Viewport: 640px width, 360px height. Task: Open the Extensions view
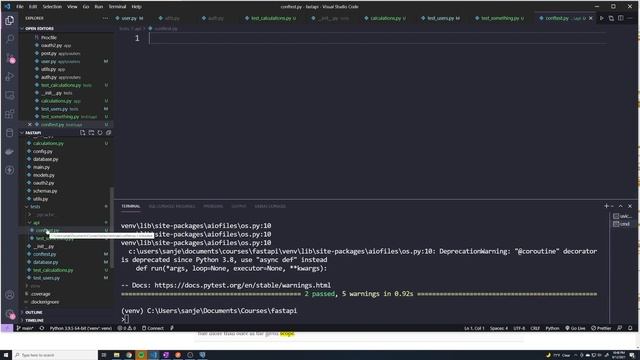(x=9, y=114)
